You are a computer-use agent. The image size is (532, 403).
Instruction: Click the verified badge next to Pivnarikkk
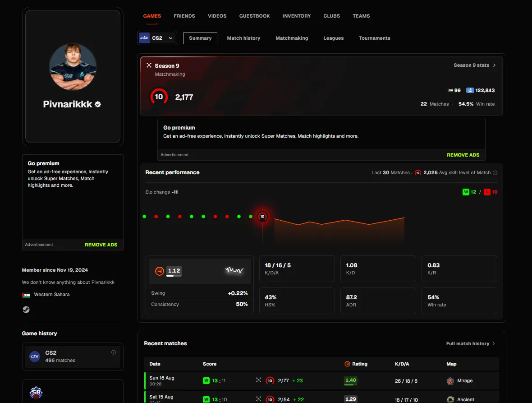98,104
